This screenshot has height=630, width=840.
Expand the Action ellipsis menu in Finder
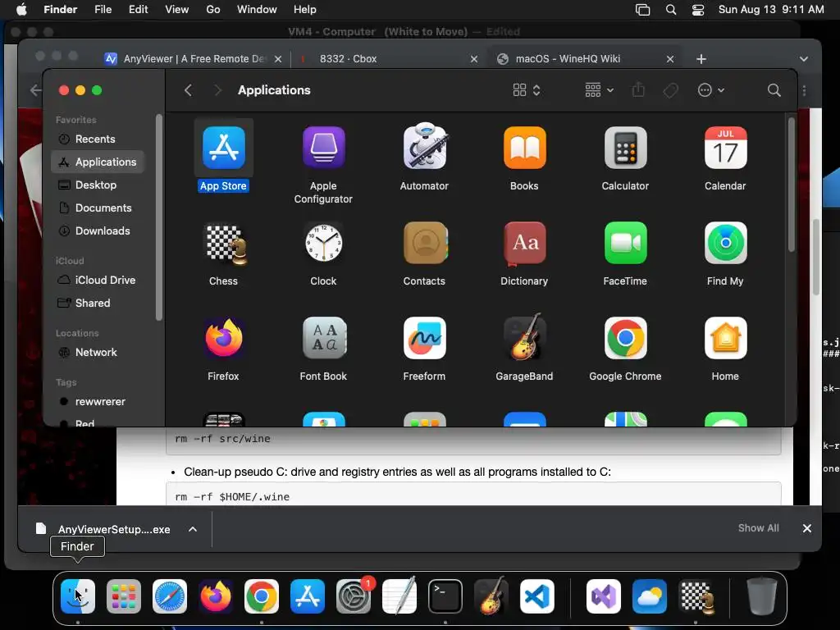coord(711,90)
